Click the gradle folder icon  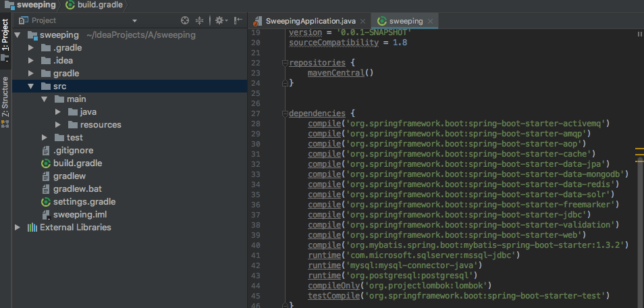pyautogui.click(x=46, y=74)
